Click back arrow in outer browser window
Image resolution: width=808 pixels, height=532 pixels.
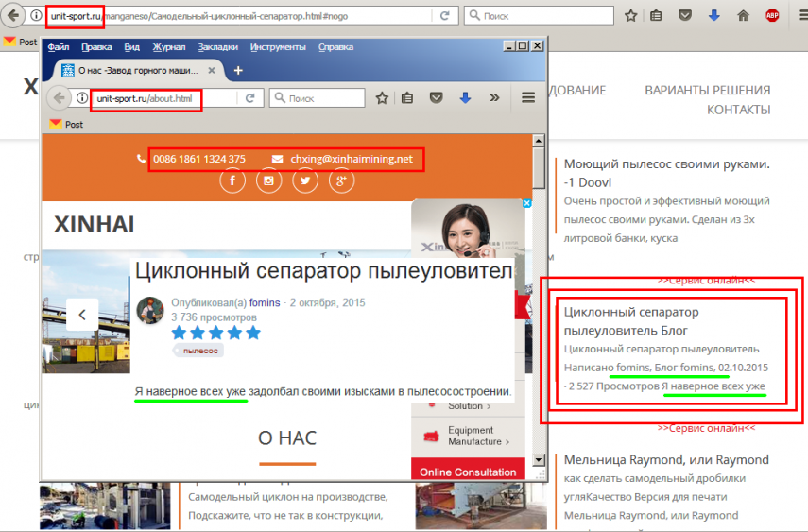click(13, 15)
